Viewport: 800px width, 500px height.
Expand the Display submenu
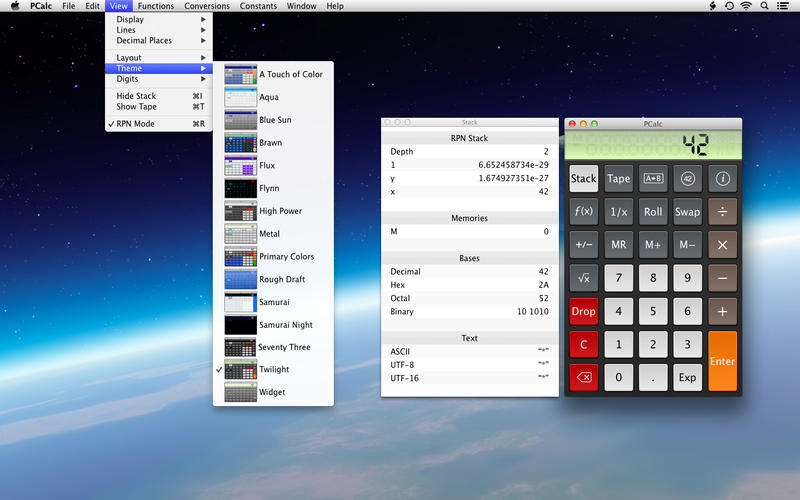130,19
